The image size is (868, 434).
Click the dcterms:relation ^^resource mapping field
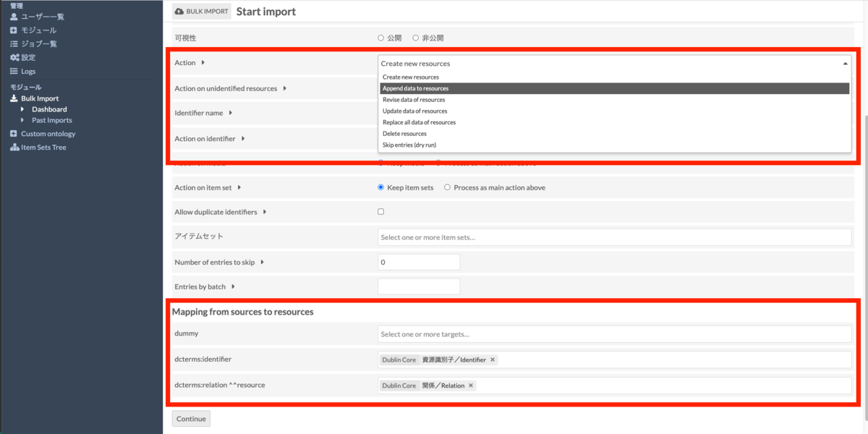[614, 386]
